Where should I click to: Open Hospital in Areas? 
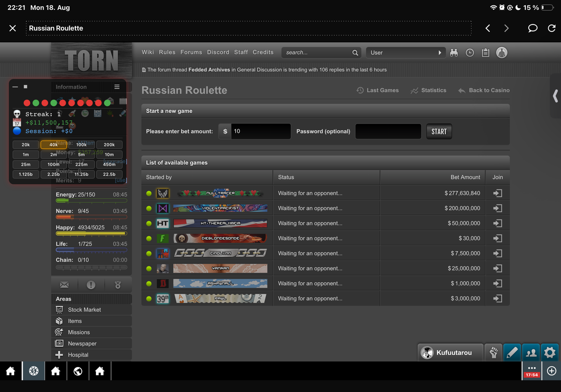tap(92, 355)
